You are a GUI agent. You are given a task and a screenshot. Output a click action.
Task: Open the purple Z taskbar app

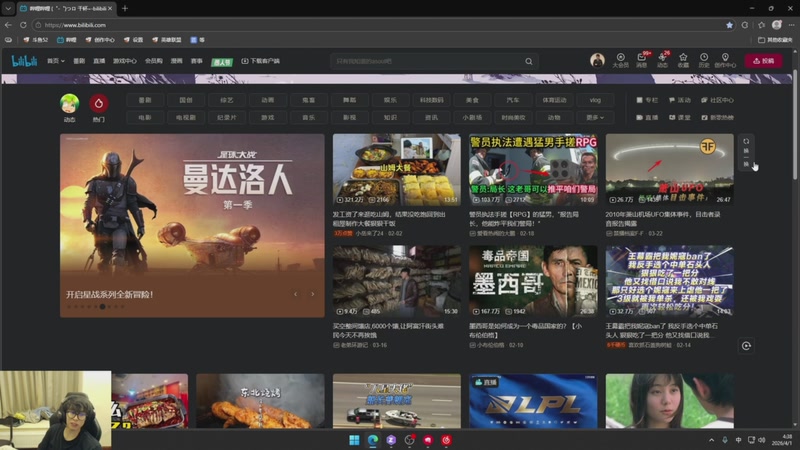[x=391, y=440]
